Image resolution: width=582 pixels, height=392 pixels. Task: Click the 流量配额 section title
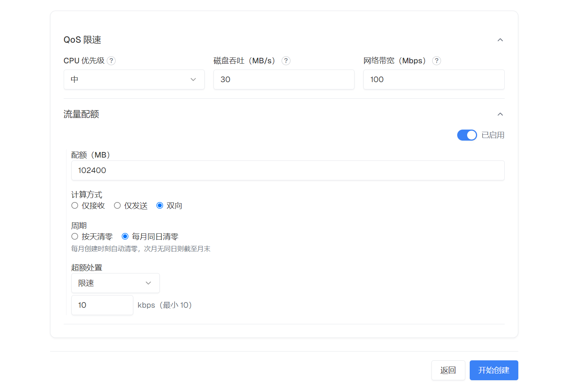pyautogui.click(x=81, y=114)
